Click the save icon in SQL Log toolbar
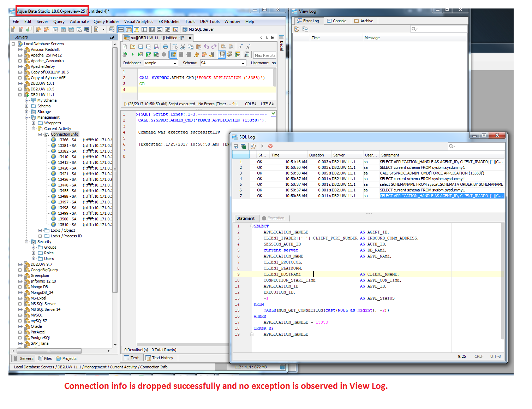 tap(236, 146)
